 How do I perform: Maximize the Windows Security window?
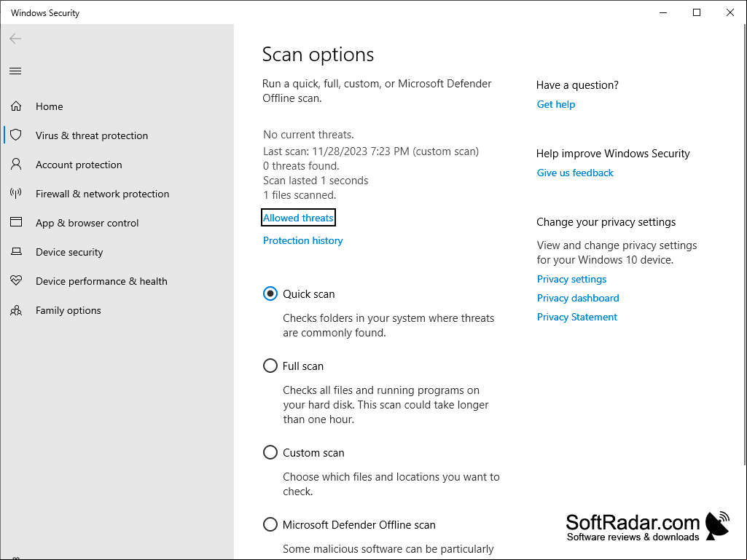coord(697,12)
